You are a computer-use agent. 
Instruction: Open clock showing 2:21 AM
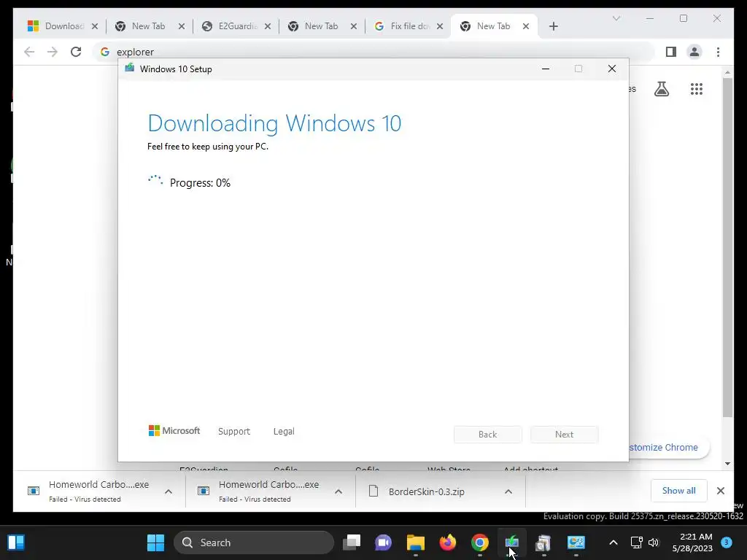692,542
